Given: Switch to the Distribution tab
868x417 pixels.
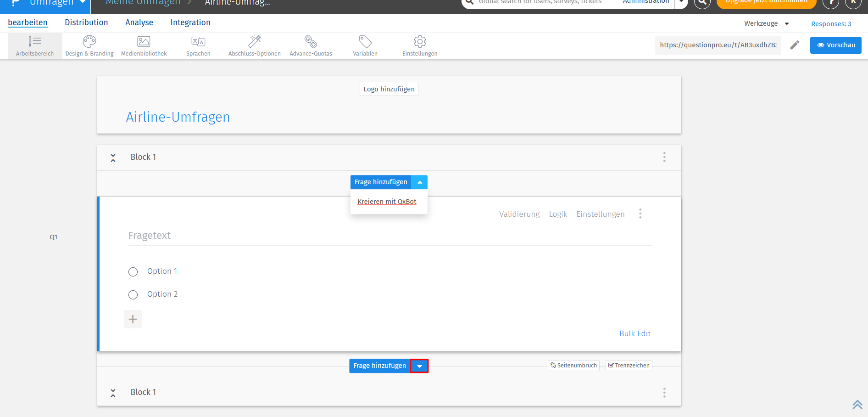Looking at the screenshot, I should [x=86, y=23].
